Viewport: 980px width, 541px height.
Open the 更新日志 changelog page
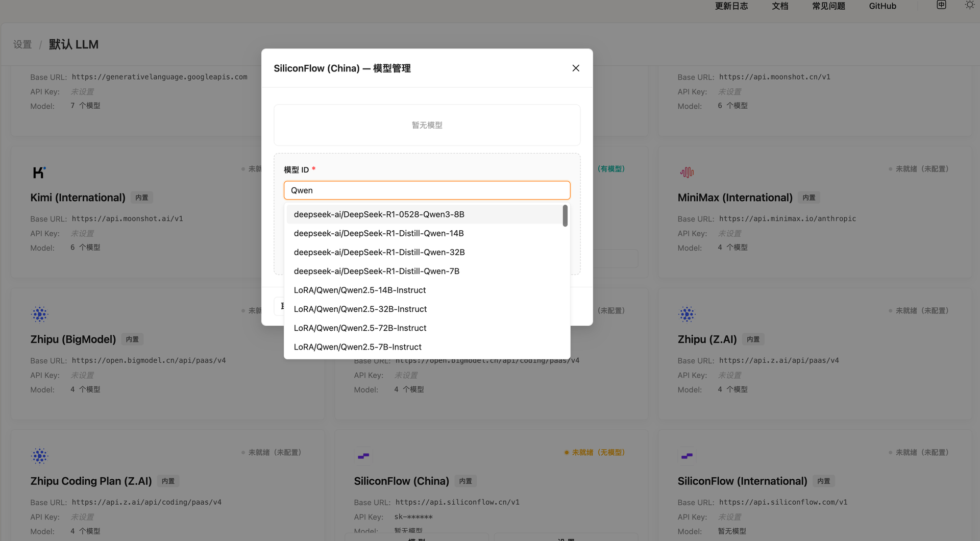(731, 6)
